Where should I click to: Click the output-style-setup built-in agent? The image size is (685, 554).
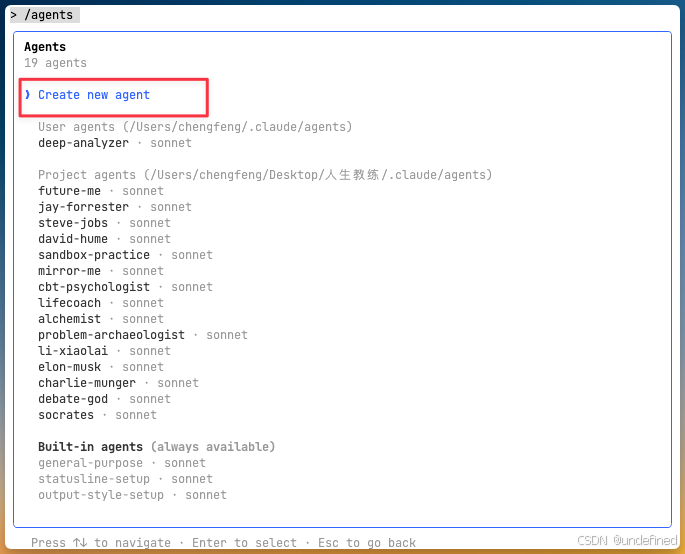(132, 495)
